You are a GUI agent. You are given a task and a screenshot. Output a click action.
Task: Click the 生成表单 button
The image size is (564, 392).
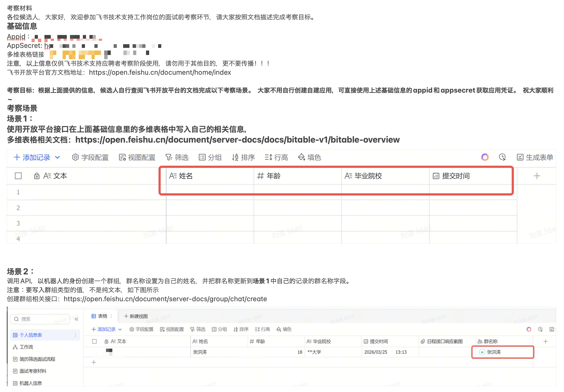[534, 157]
